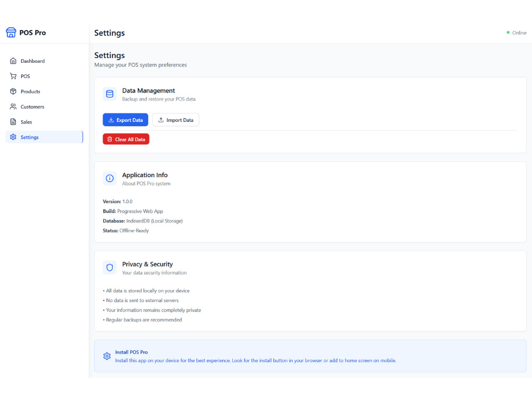Click 'Your data security information' subtitle
This screenshot has height=399, width=532.
click(154, 273)
